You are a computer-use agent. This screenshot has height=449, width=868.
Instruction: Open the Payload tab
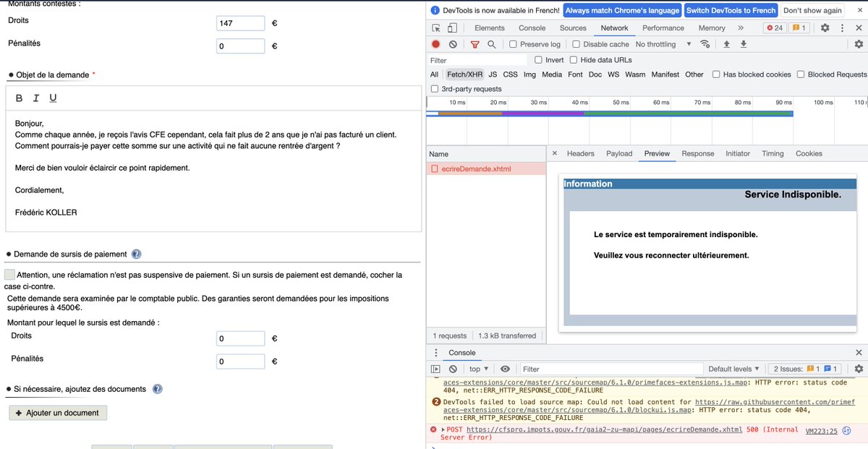[619, 153]
